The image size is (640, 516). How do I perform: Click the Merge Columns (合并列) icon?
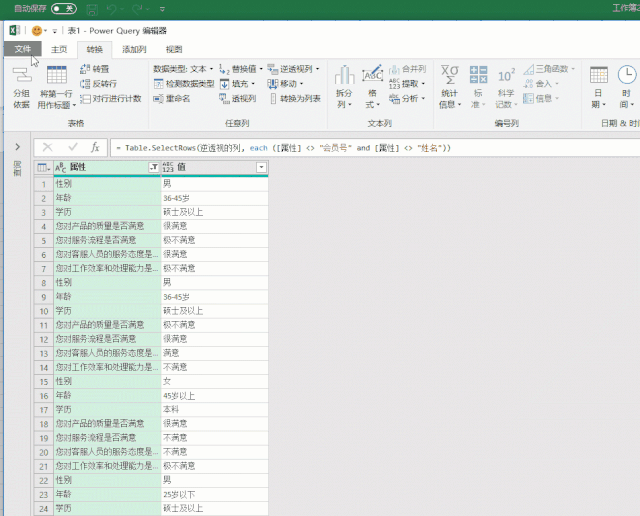click(x=394, y=69)
